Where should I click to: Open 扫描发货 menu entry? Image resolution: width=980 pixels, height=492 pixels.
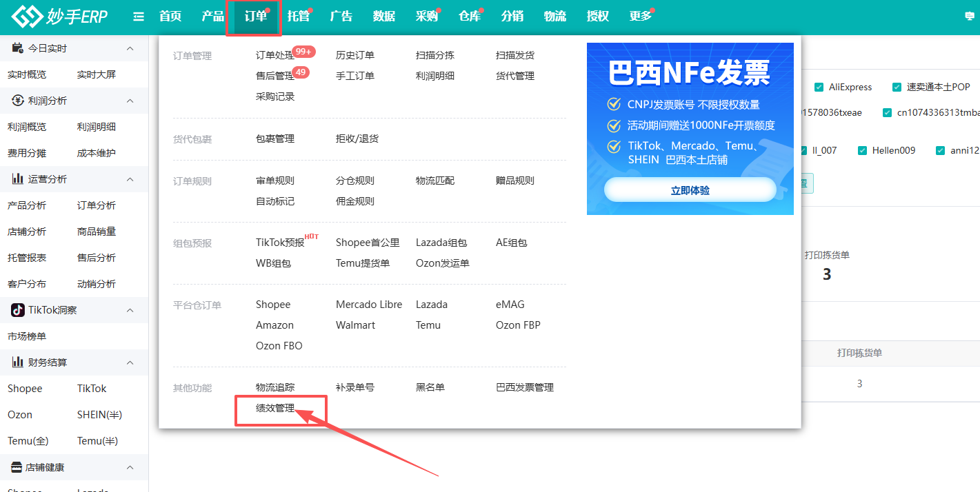pos(515,55)
